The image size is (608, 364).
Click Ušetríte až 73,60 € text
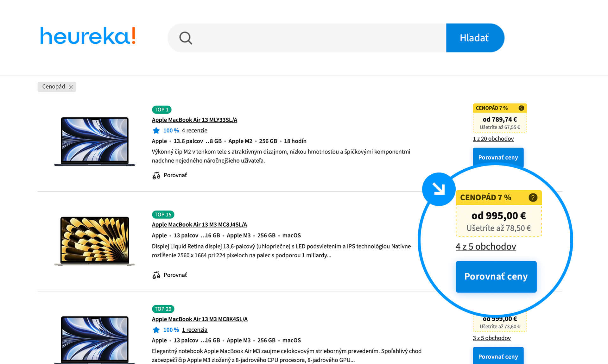(500, 327)
